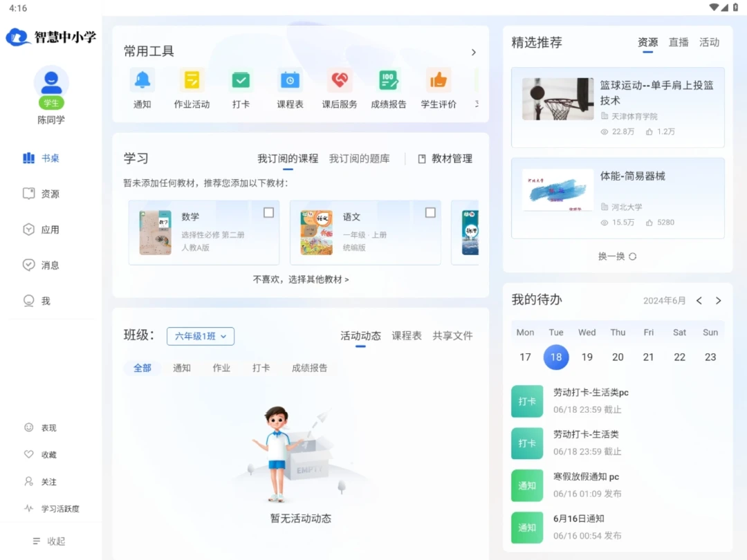Go to next month in 我的待办
The height and width of the screenshot is (560, 747).
[719, 301]
